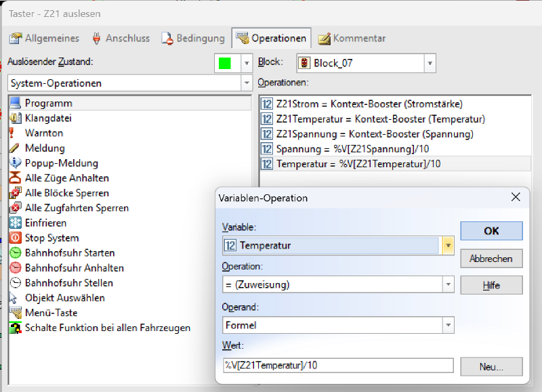Click the variable icon beside Temperatur formula row
Image resolution: width=542 pixels, height=392 pixels.
pyautogui.click(x=266, y=164)
